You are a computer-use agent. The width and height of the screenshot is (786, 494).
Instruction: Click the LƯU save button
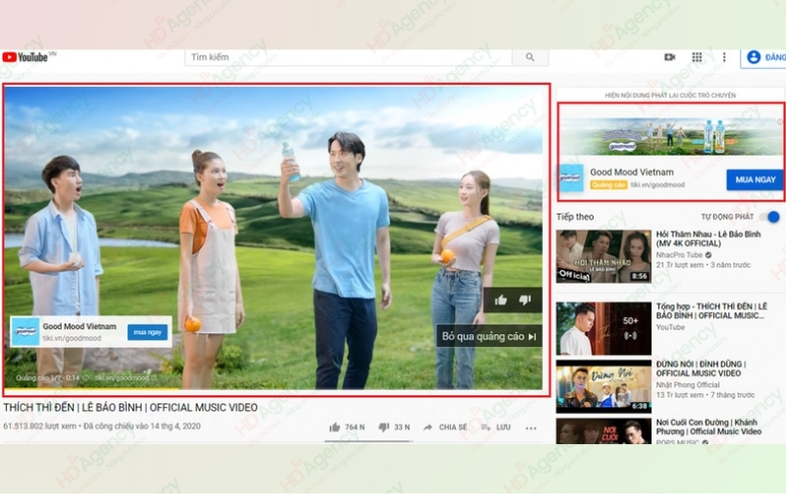tap(496, 427)
